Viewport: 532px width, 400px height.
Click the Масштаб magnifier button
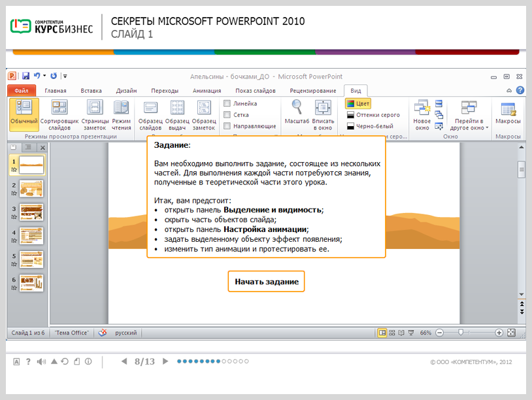point(297,111)
